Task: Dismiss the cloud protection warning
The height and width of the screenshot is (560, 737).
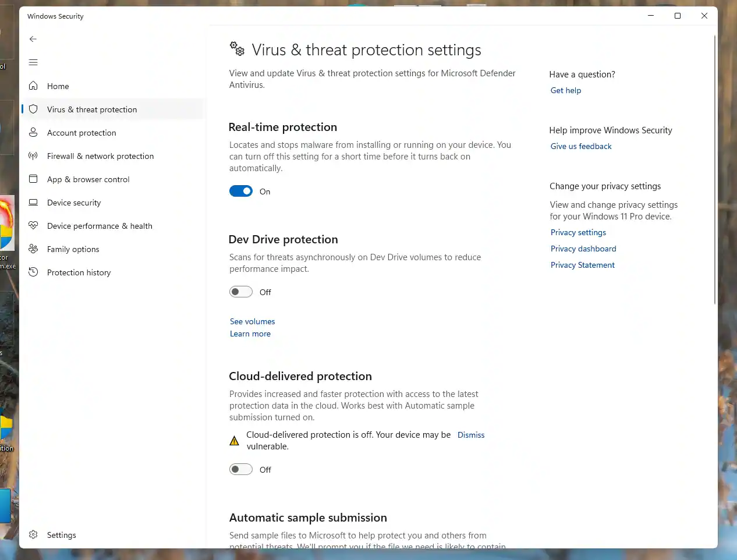Action: click(470, 435)
